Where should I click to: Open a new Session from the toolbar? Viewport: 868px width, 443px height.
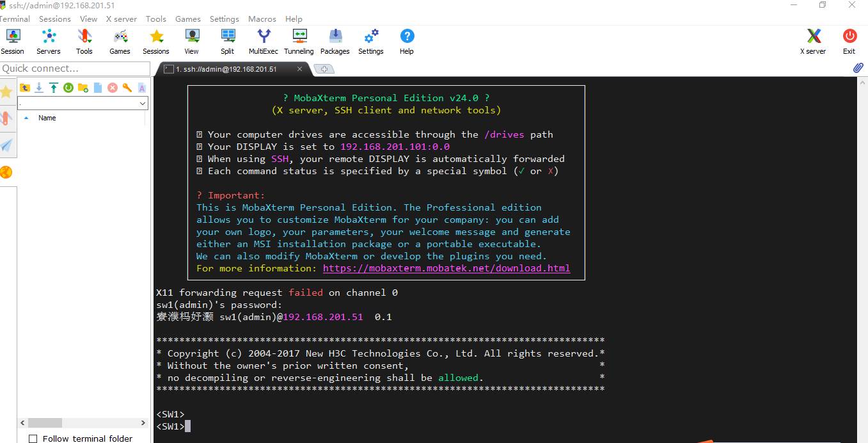[12, 42]
